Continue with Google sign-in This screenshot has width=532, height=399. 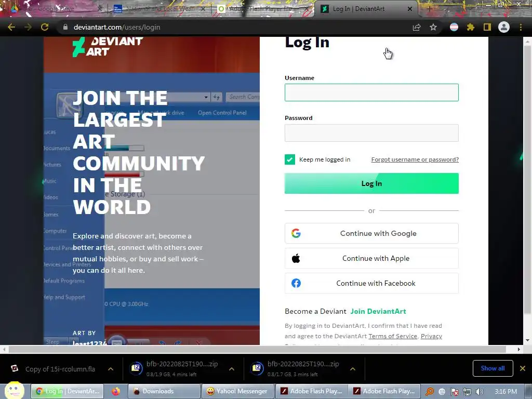pyautogui.click(x=371, y=233)
